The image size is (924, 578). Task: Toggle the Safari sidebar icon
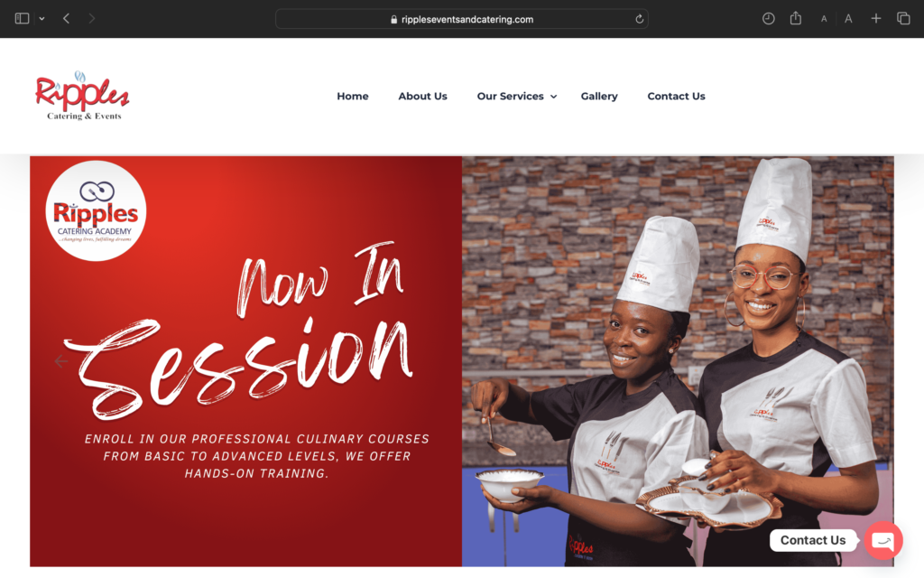tap(22, 19)
